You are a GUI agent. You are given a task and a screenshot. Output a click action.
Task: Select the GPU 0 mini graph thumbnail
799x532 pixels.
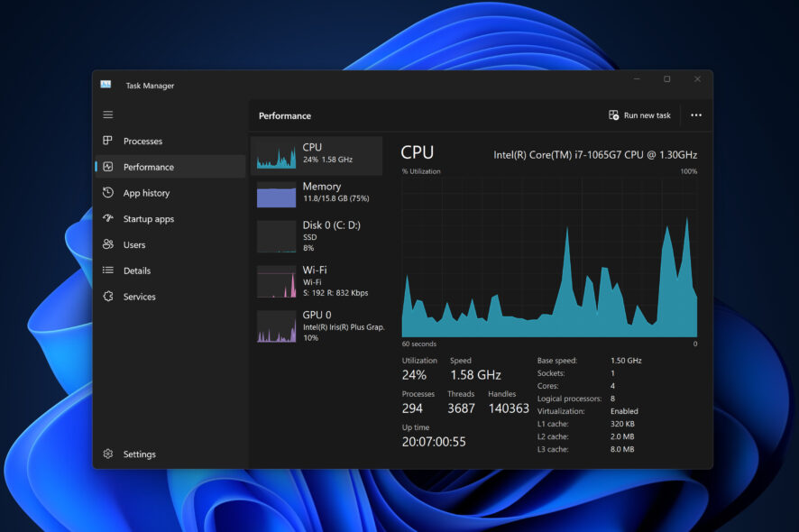276,326
